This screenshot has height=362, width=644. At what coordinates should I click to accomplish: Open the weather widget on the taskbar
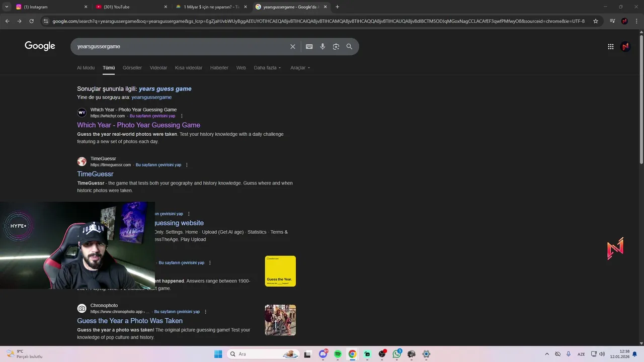pyautogui.click(x=24, y=354)
